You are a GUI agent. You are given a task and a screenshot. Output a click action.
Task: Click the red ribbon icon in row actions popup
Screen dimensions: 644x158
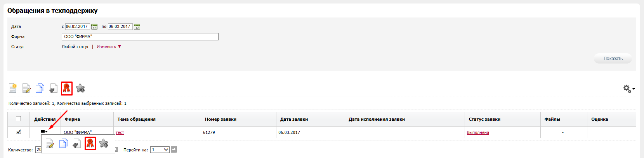(x=90, y=144)
